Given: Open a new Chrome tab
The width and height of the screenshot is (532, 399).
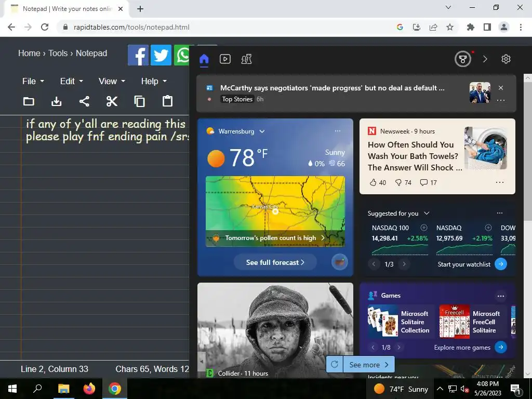Looking at the screenshot, I should (140, 9).
